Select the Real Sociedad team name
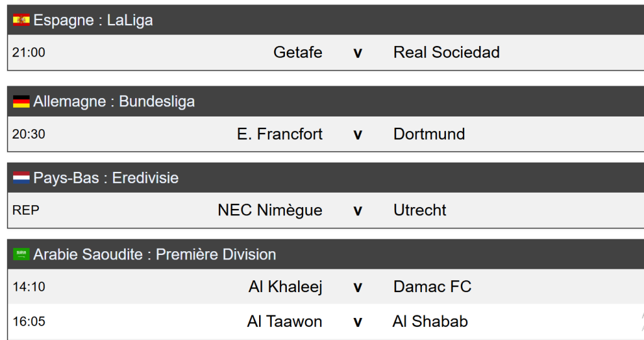 447,52
